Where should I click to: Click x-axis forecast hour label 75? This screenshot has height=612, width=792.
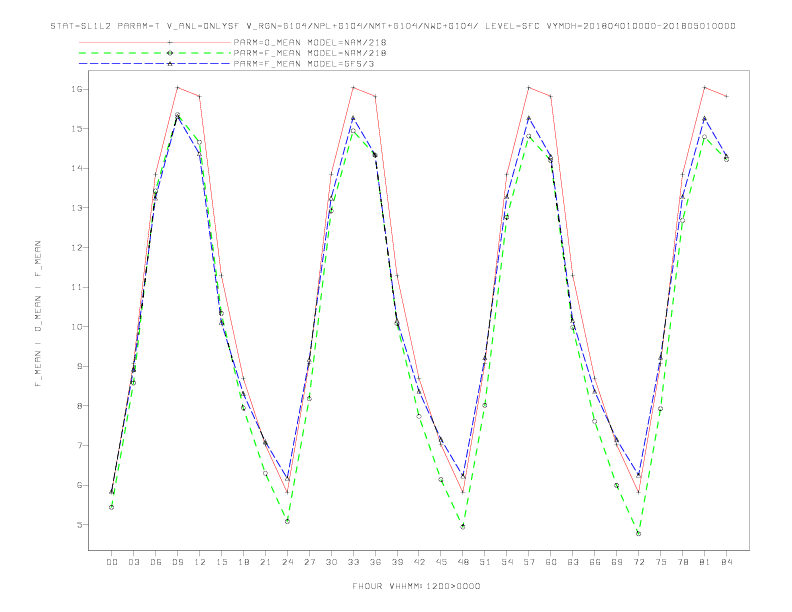coord(661,562)
